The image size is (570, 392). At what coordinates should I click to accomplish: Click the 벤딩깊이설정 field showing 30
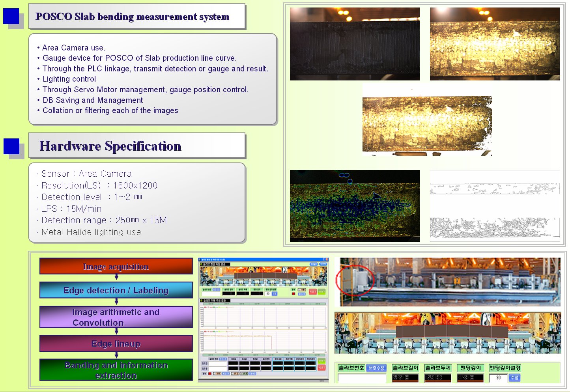tap(498, 378)
